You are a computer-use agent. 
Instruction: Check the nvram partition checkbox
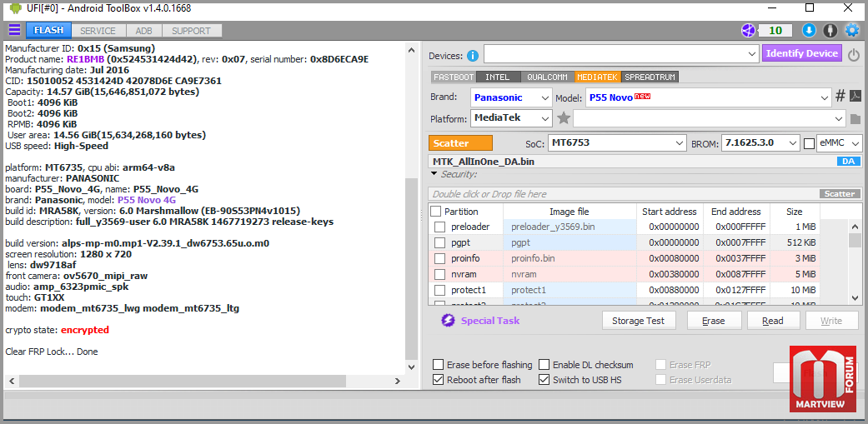coord(439,274)
